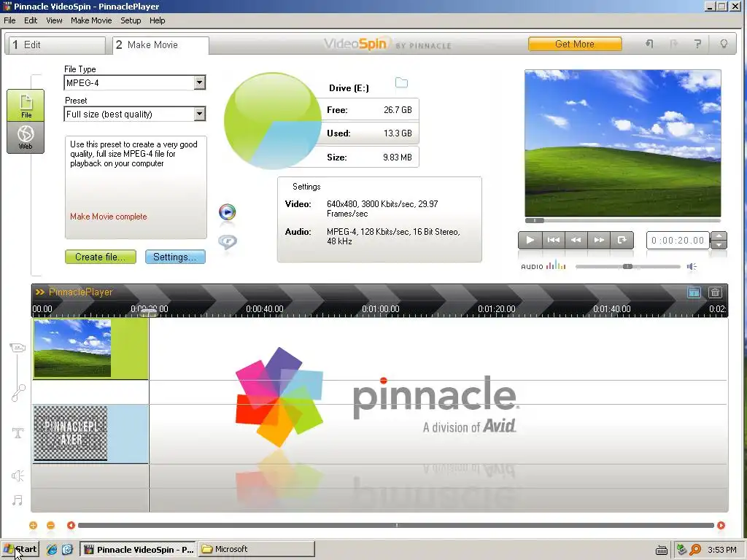Zoom out timeline with minus icon

pos(50,525)
